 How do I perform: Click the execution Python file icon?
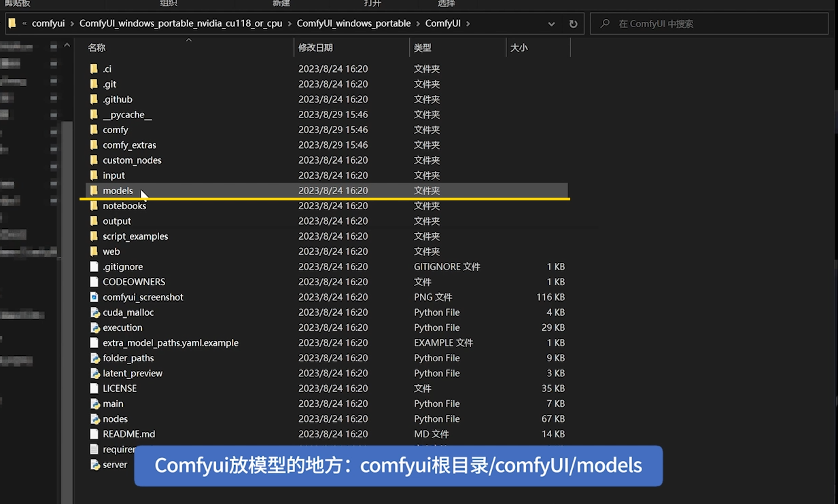[95, 327]
